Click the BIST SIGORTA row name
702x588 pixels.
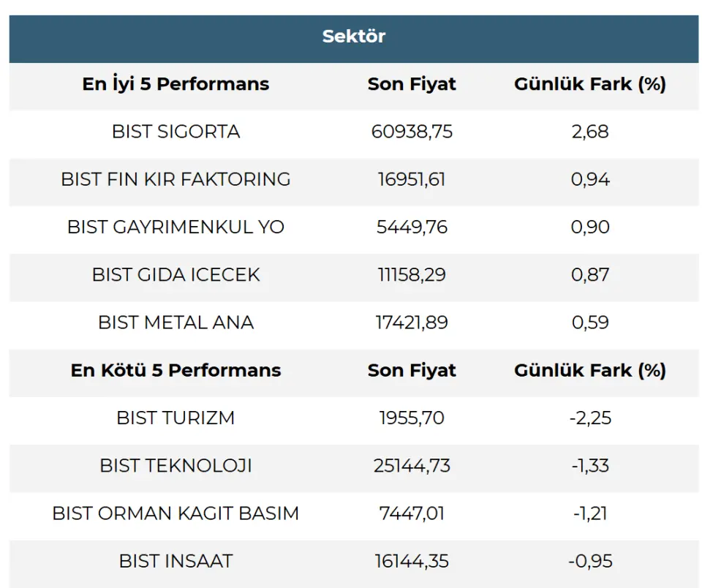(175, 132)
